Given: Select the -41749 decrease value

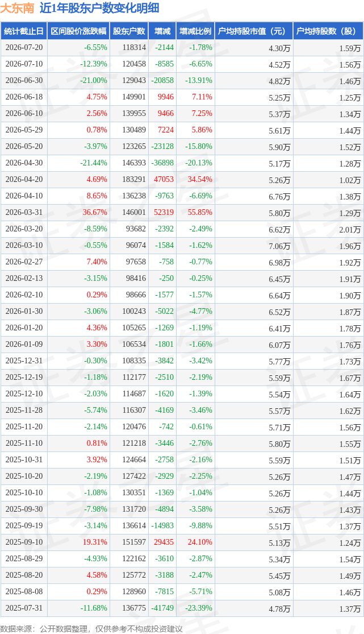Looking at the screenshot, I should tap(162, 608).
